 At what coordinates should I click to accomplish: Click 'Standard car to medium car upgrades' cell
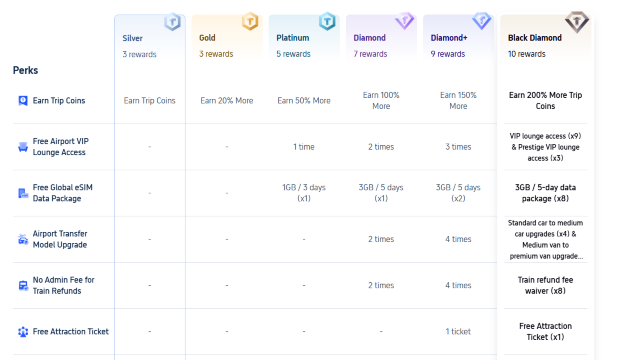545,239
